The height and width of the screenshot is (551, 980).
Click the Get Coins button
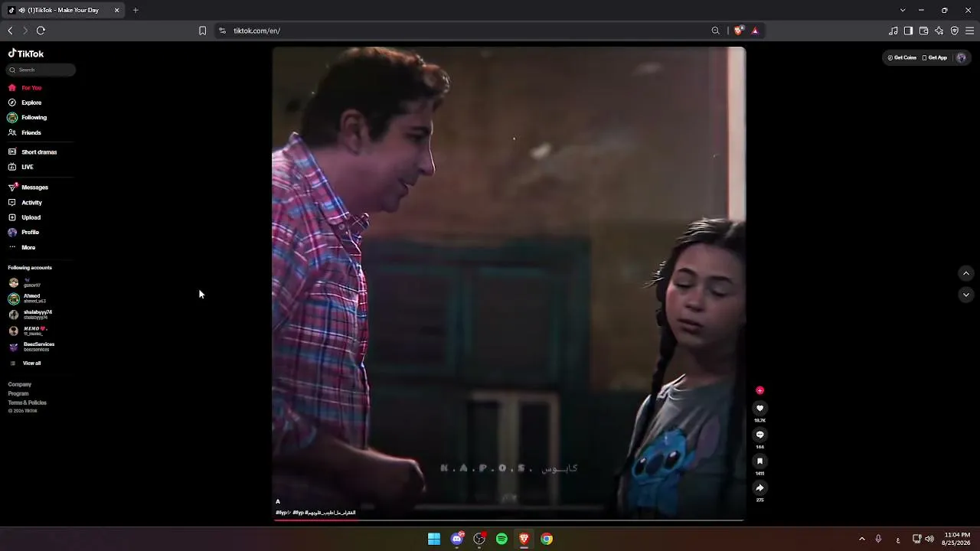click(x=902, y=57)
